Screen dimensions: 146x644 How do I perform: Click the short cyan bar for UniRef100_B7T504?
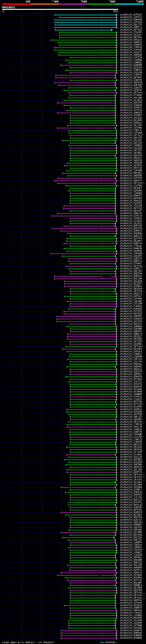[83, 30]
